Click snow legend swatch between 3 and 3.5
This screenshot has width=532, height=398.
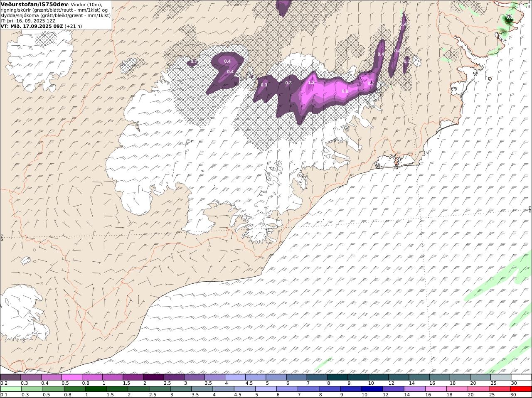195,377
